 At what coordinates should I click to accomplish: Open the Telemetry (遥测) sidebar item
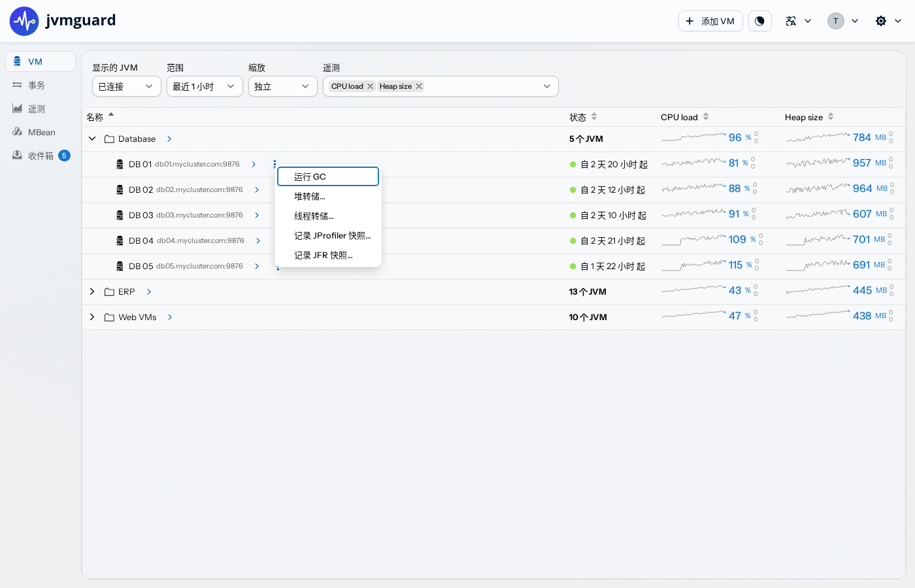pos(41,108)
